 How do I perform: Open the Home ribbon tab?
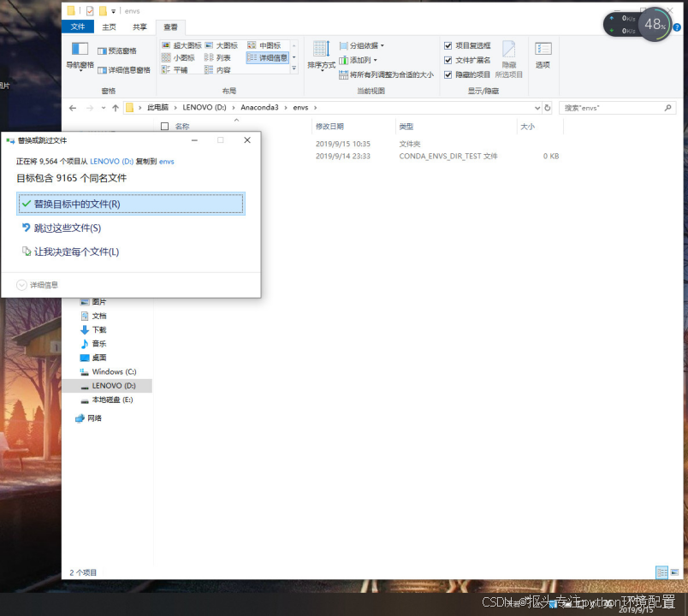pyautogui.click(x=109, y=27)
